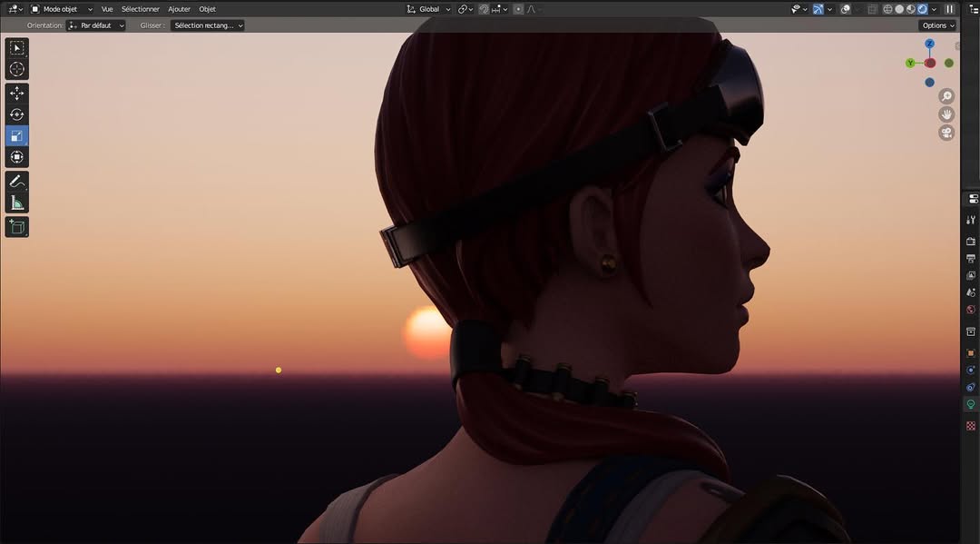
Task: Toggle camera view with the camera icon
Action: coord(946,133)
